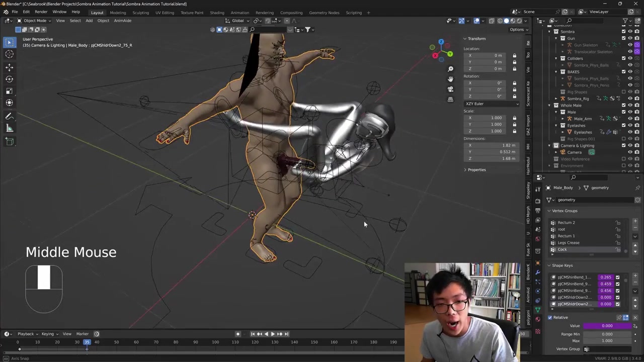The height and width of the screenshot is (362, 644).
Task: Hide the Sombra collection using eye icon
Action: click(x=630, y=32)
